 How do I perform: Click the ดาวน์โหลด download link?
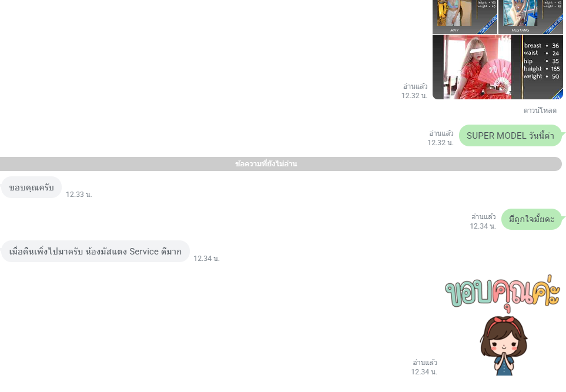click(540, 110)
